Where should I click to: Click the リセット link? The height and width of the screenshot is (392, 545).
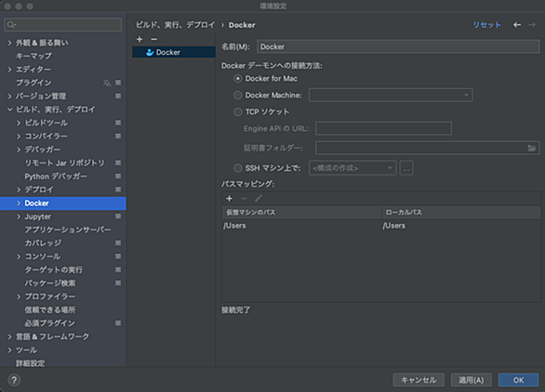[486, 25]
